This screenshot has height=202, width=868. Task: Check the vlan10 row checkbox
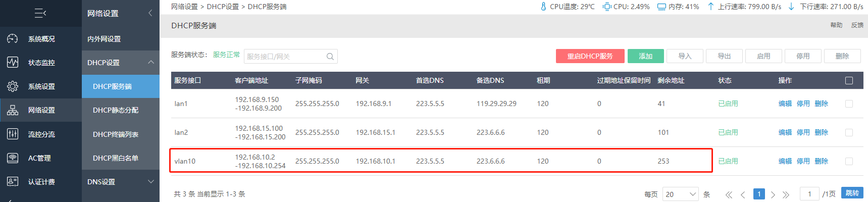pos(849,161)
